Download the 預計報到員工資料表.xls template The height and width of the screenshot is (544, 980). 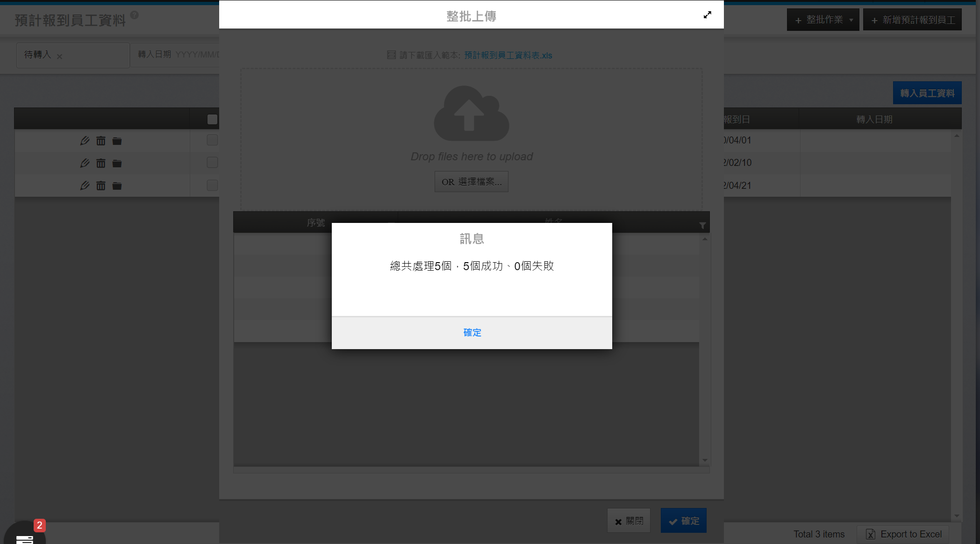(508, 56)
